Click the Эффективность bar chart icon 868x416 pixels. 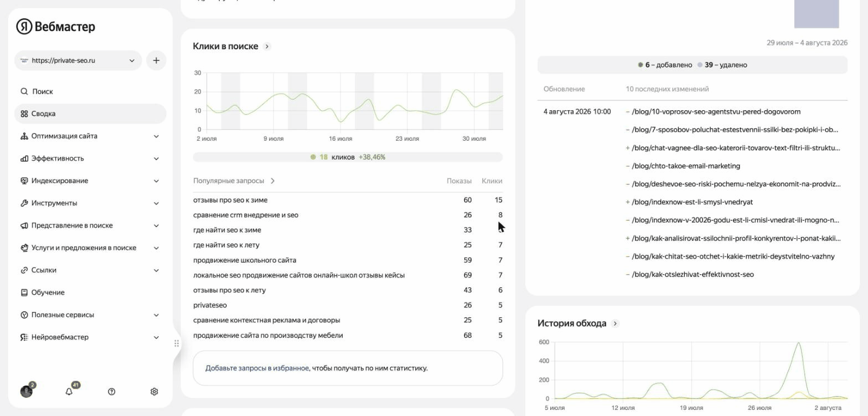pos(24,158)
